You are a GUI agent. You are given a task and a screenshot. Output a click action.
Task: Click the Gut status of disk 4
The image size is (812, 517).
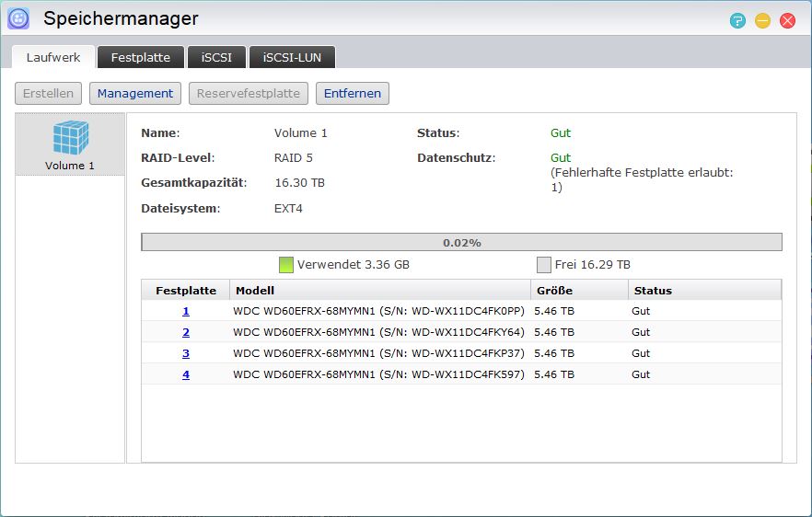(x=641, y=374)
